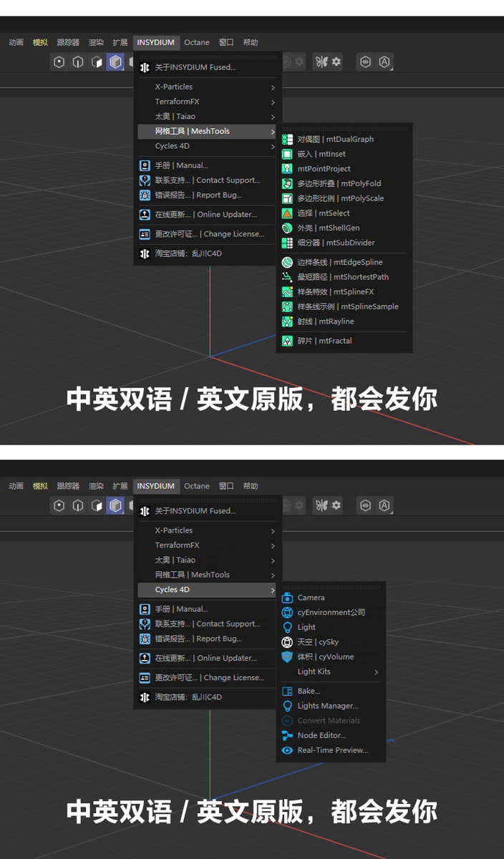
Task: Open the mtSplineFX tool
Action: point(344,292)
